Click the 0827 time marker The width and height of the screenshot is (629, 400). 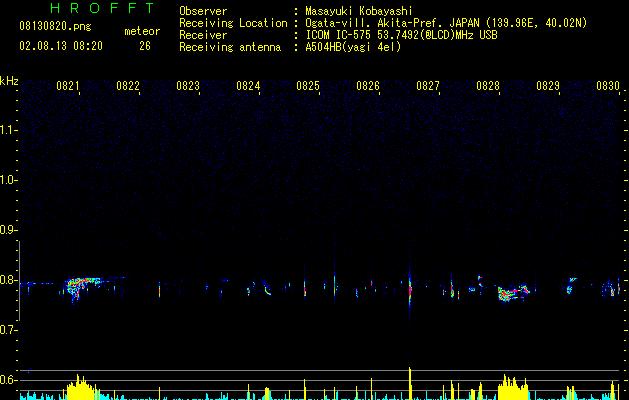pos(428,86)
